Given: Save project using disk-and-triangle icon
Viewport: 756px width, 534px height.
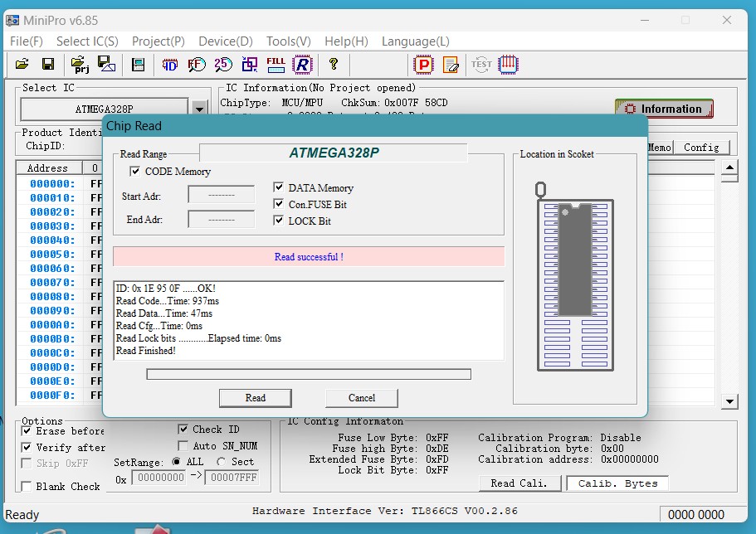Looking at the screenshot, I should (x=106, y=64).
